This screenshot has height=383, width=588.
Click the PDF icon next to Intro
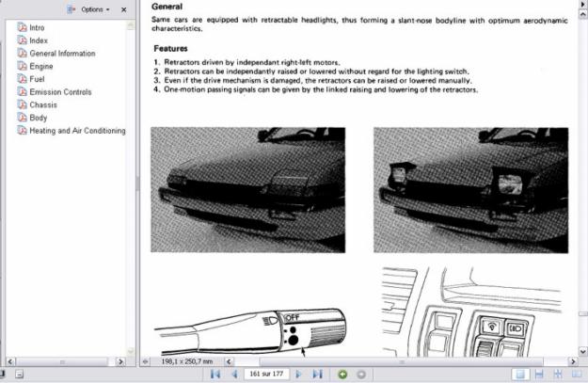pos(23,27)
